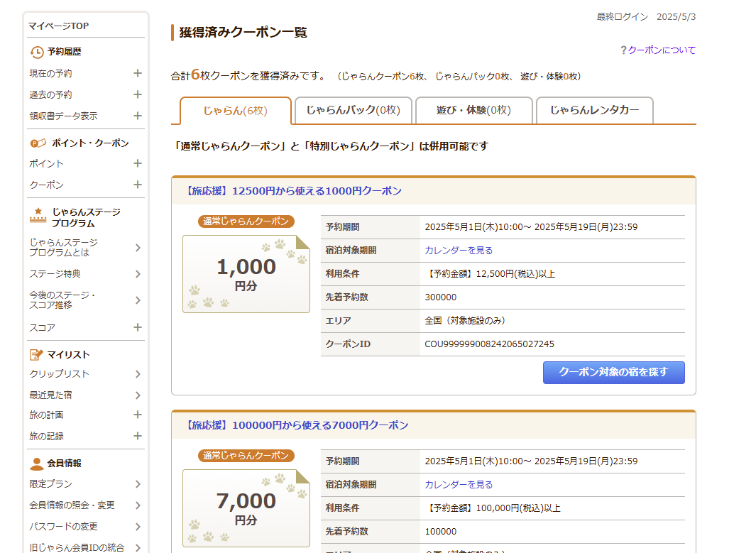Open 100000円から使える7000円クーポン title link
The height and width of the screenshot is (553, 756).
(x=296, y=425)
